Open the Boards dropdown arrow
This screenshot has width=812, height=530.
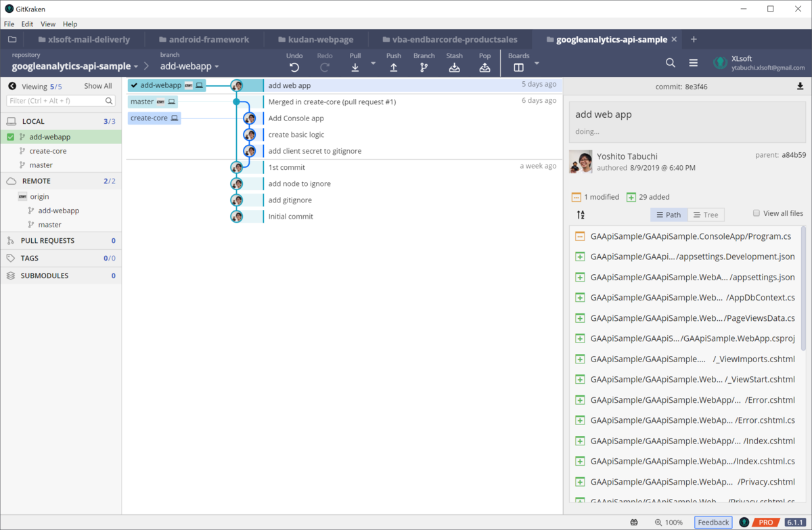[537, 63]
